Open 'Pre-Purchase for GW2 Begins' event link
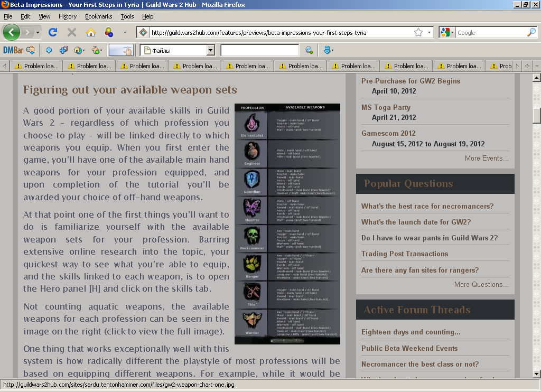541x392 pixels. click(x=411, y=81)
